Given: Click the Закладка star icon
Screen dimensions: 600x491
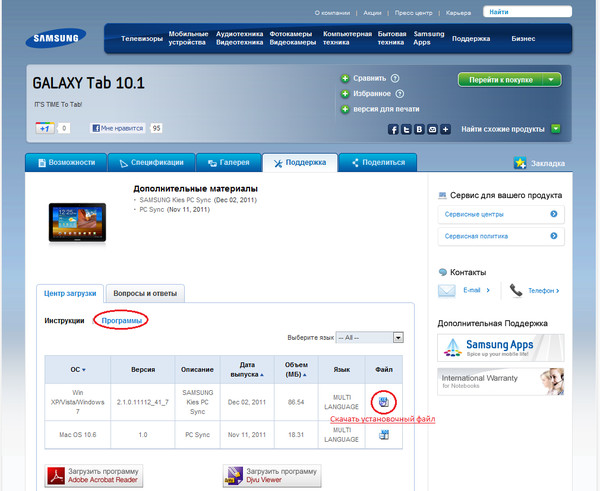Looking at the screenshot, I should 520,163.
